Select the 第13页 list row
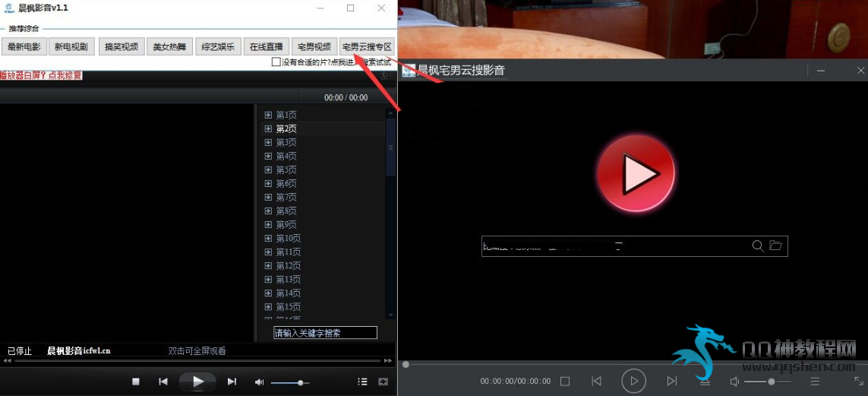This screenshot has height=396, width=868. click(324, 279)
